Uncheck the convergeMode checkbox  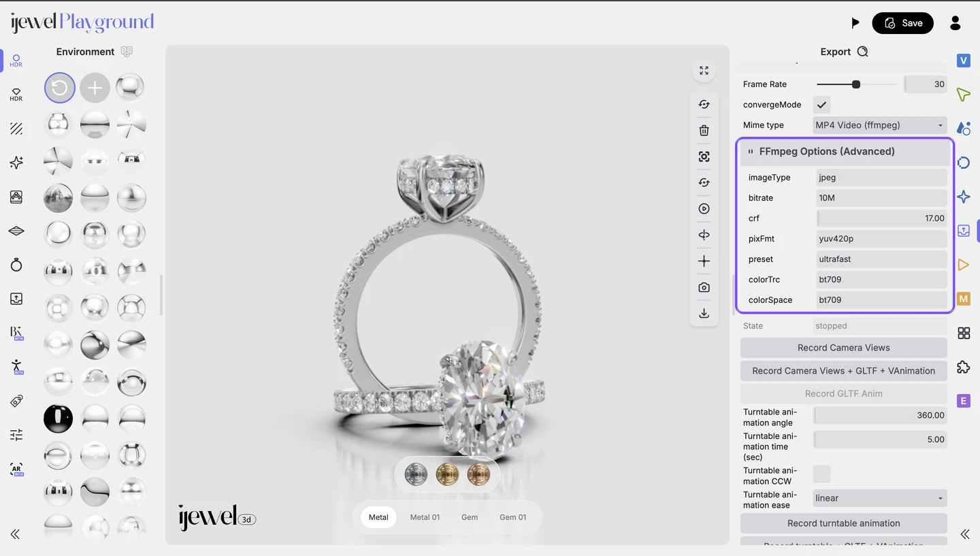[821, 105]
